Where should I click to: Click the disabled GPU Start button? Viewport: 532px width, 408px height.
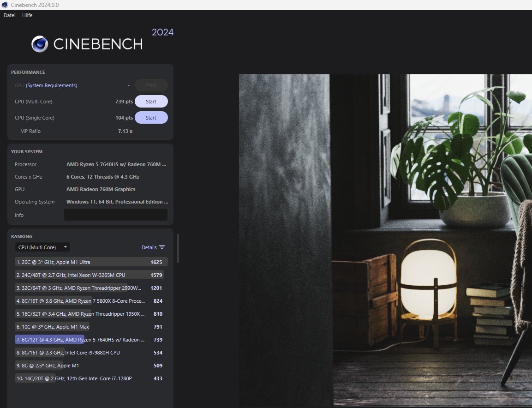(151, 85)
